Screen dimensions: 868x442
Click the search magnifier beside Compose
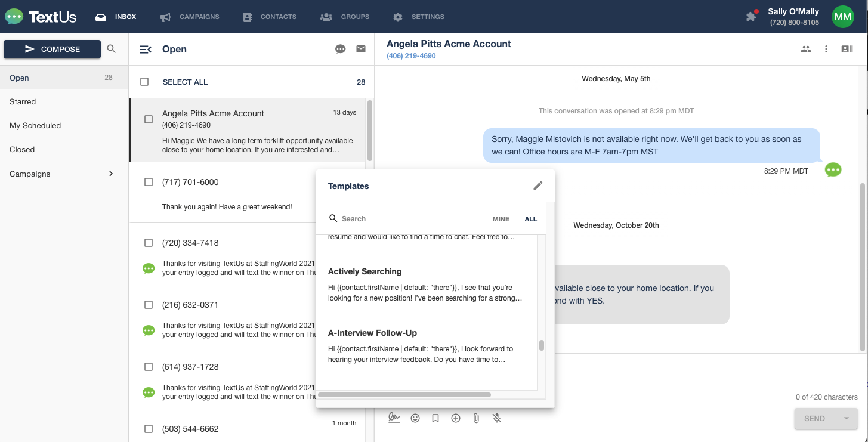[x=112, y=49]
